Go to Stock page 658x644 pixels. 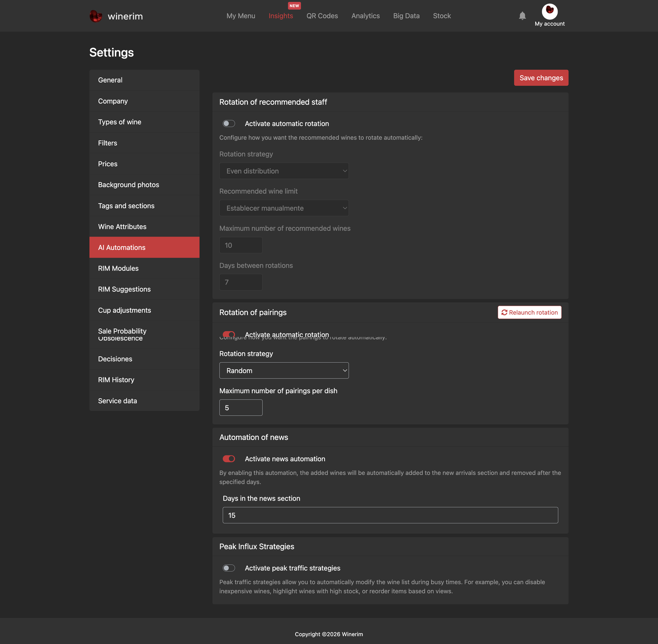442,16
